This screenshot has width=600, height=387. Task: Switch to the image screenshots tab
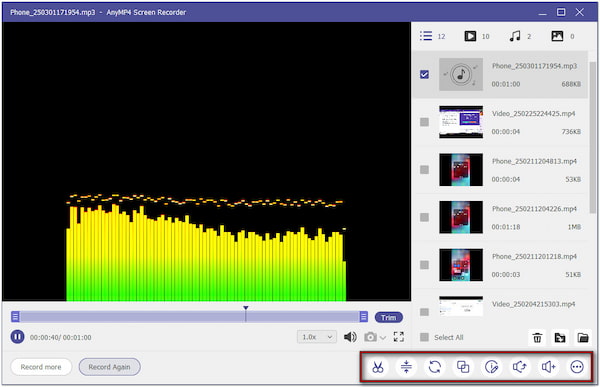tap(562, 36)
